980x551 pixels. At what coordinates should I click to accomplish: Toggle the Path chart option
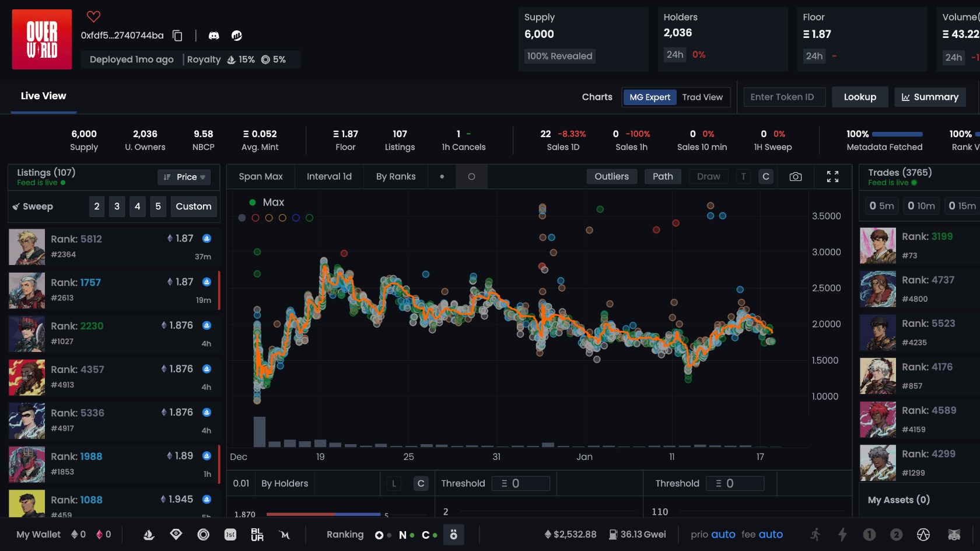[663, 176]
